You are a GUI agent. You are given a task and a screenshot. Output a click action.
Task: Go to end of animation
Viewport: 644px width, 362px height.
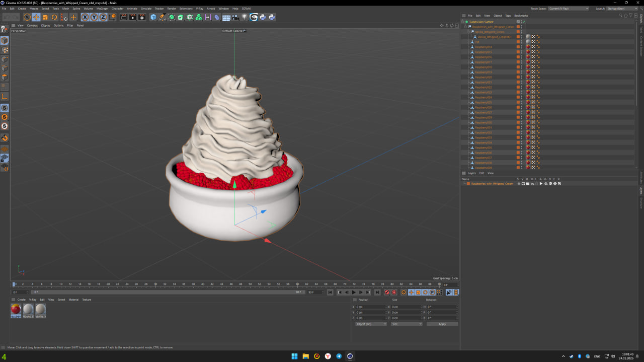[377, 293]
